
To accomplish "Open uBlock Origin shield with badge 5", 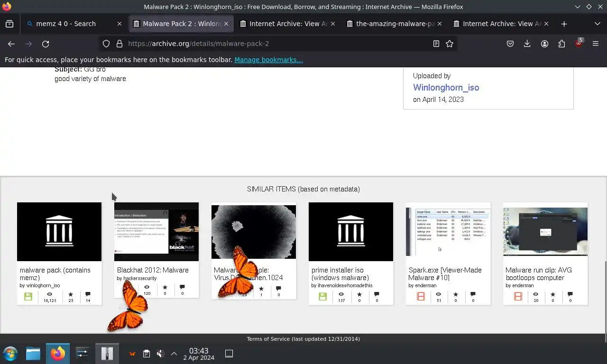I will coord(579,43).
